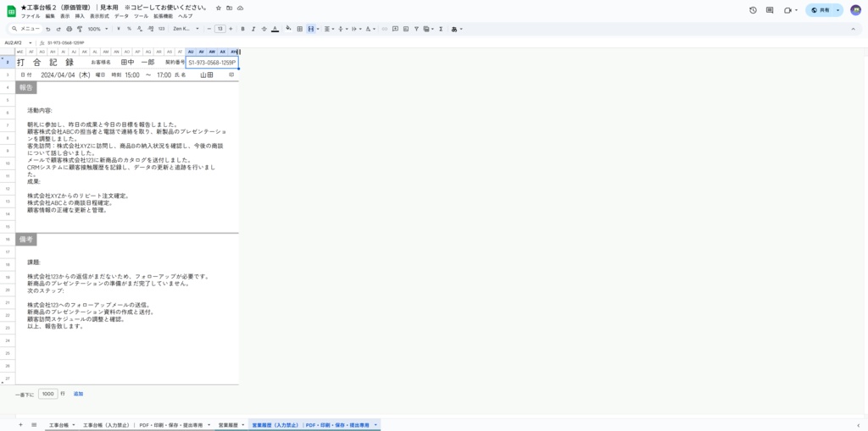This screenshot has width=868, height=431.
Task: Open the Google Sheets home icon
Action: pyautogui.click(x=11, y=11)
